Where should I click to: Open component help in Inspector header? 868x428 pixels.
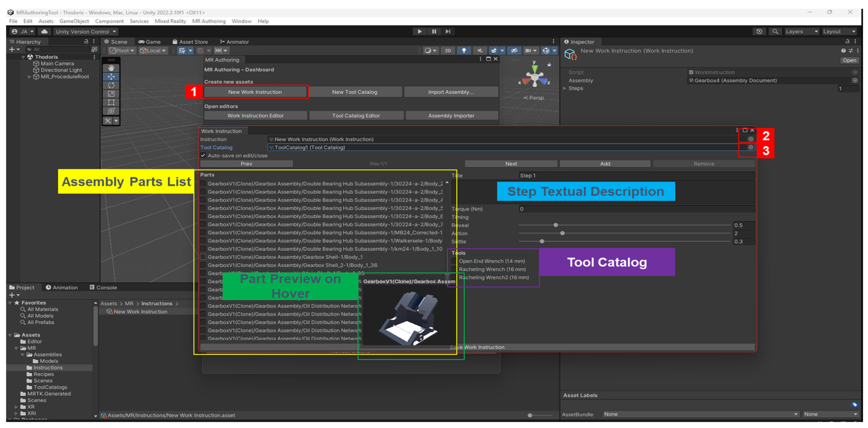843,51
